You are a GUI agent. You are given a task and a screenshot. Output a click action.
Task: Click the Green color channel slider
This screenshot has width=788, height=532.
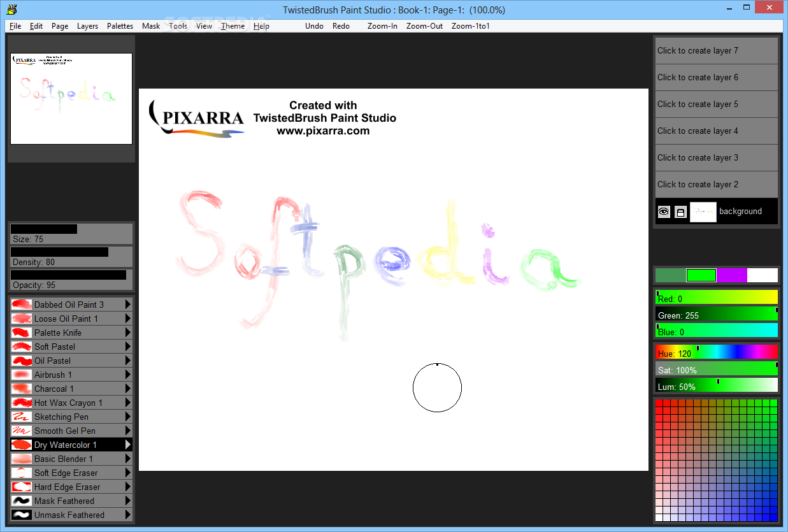coord(717,313)
